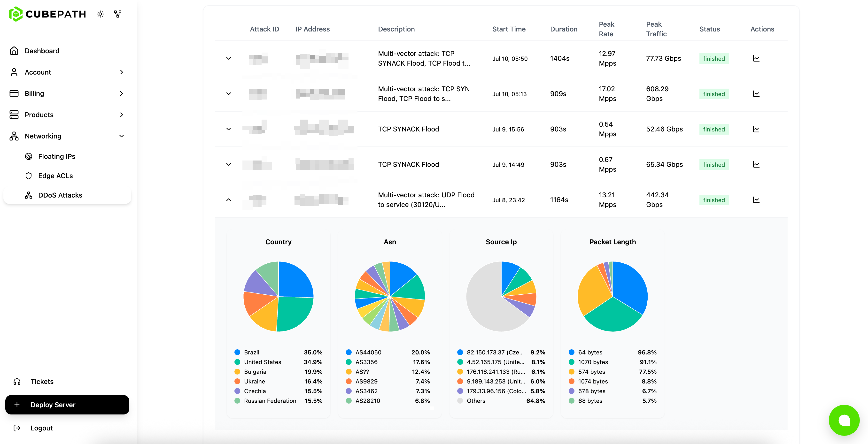Select the Floating IPs globe icon

[29, 156]
